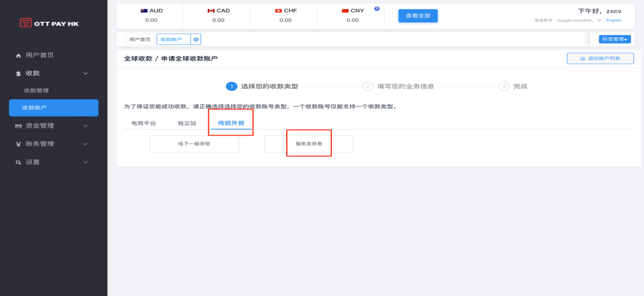644x296 pixels.
Task: Choose the 线下一般货贸 option
Action: (194, 144)
